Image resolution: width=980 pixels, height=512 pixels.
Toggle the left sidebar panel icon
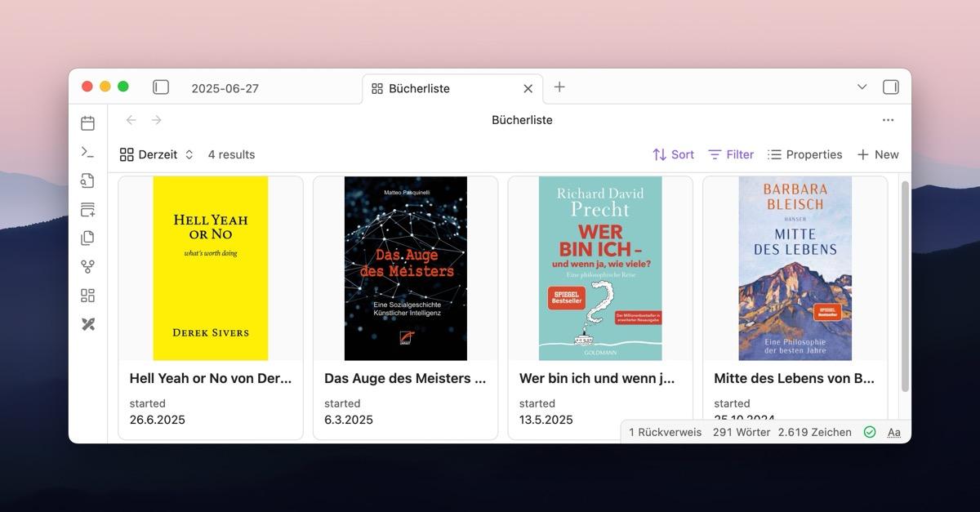pyautogui.click(x=161, y=87)
